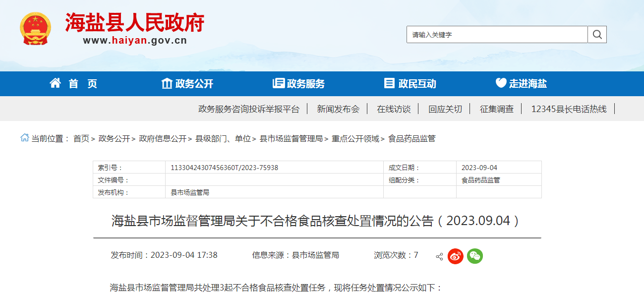Open 新闻发布会 link
The width and height of the screenshot is (644, 294).
(338, 109)
